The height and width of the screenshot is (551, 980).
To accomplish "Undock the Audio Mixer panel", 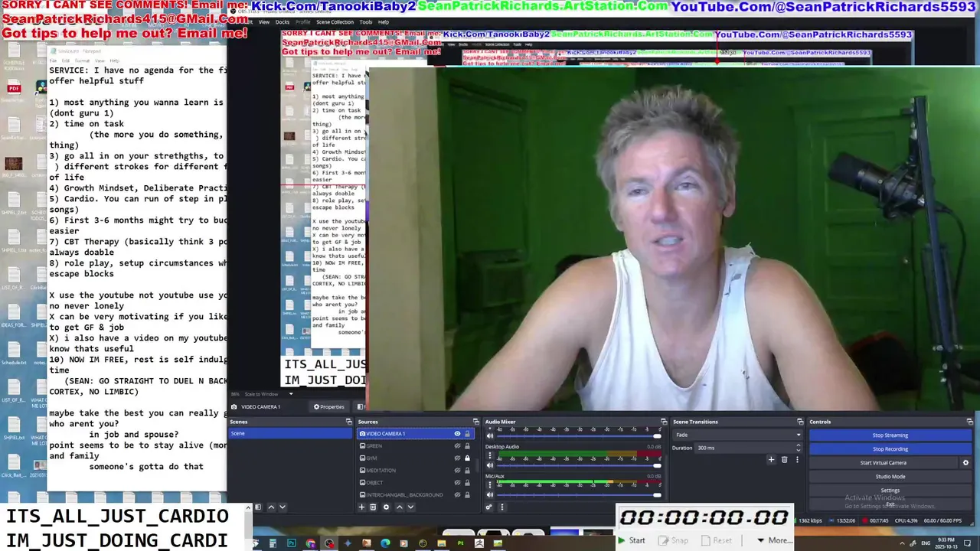I will coord(664,422).
